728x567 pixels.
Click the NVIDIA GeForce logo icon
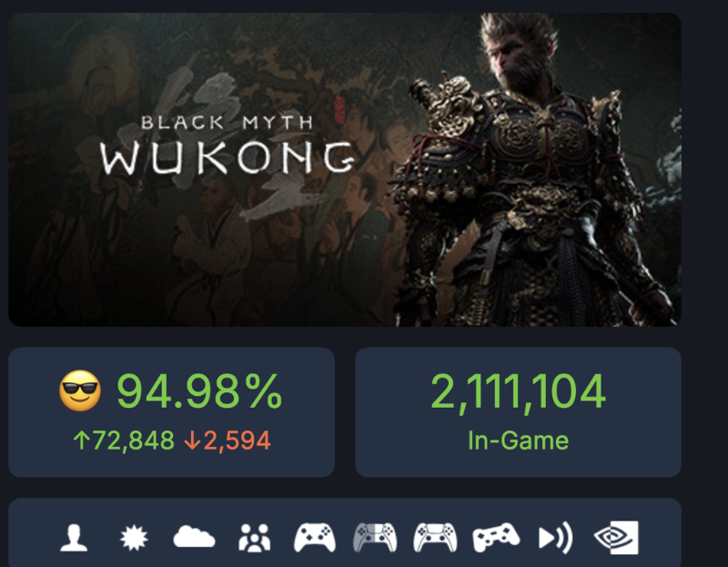tap(616, 538)
